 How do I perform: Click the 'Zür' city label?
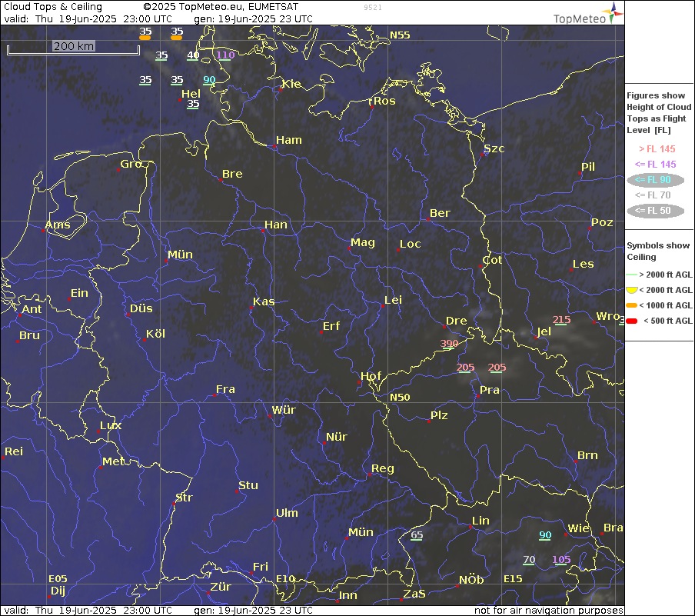click(x=221, y=588)
